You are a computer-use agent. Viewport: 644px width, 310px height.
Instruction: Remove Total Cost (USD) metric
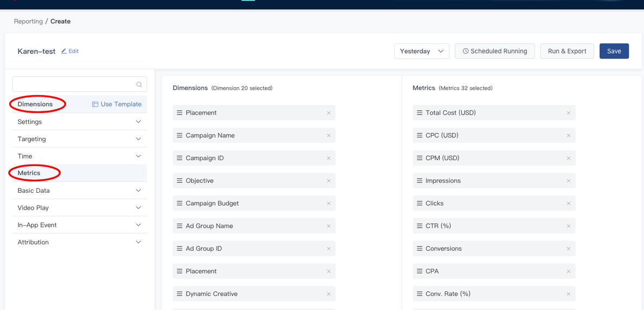click(569, 112)
